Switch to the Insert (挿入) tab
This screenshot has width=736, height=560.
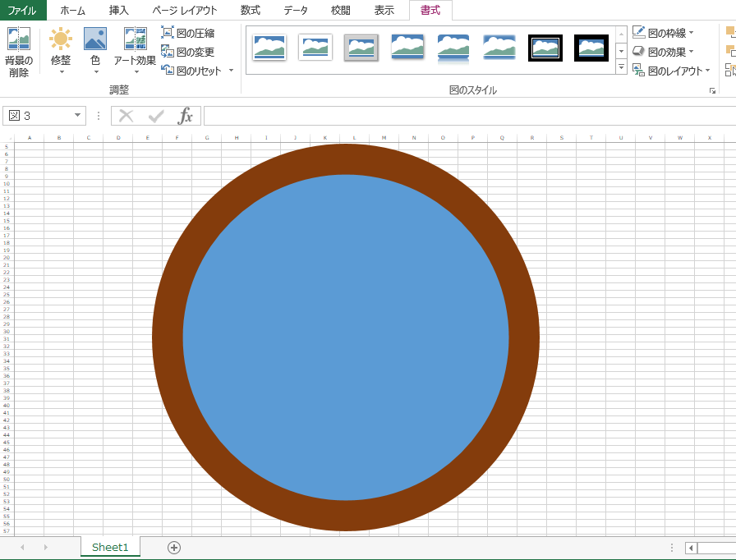(119, 11)
